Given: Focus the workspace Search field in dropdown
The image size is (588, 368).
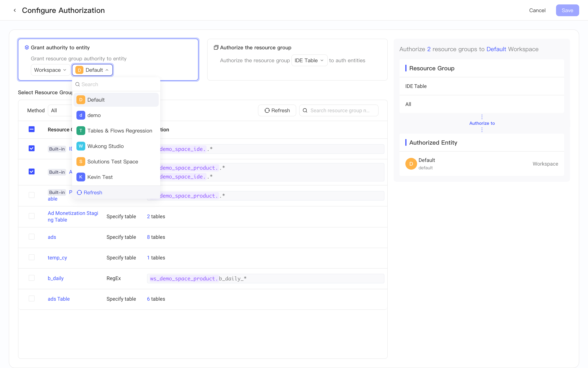Looking at the screenshot, I should click(x=116, y=84).
